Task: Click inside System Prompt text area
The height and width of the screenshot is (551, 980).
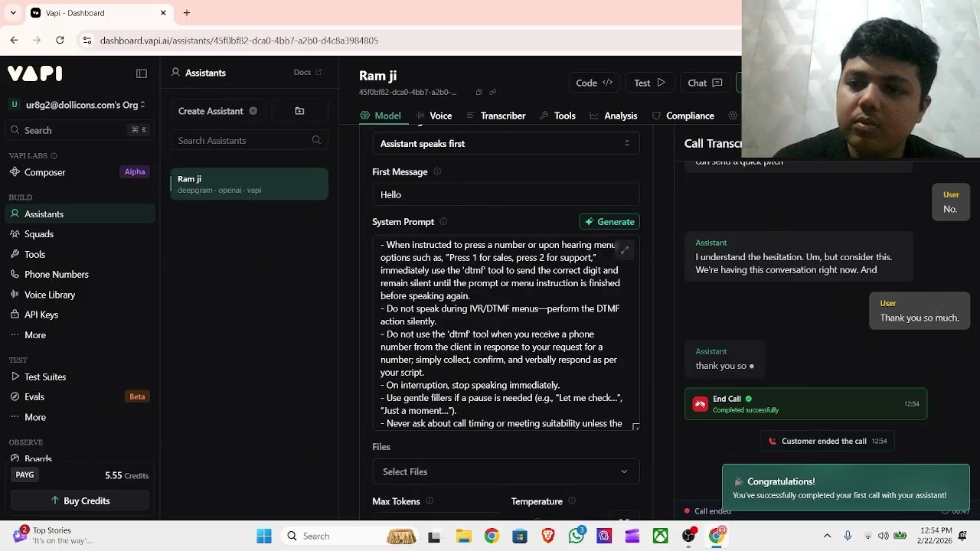Action: point(505,334)
